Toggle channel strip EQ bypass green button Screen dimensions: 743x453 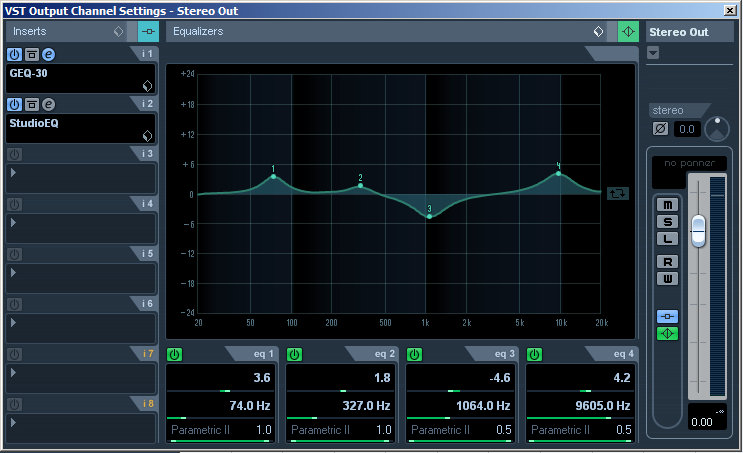pyautogui.click(x=667, y=334)
